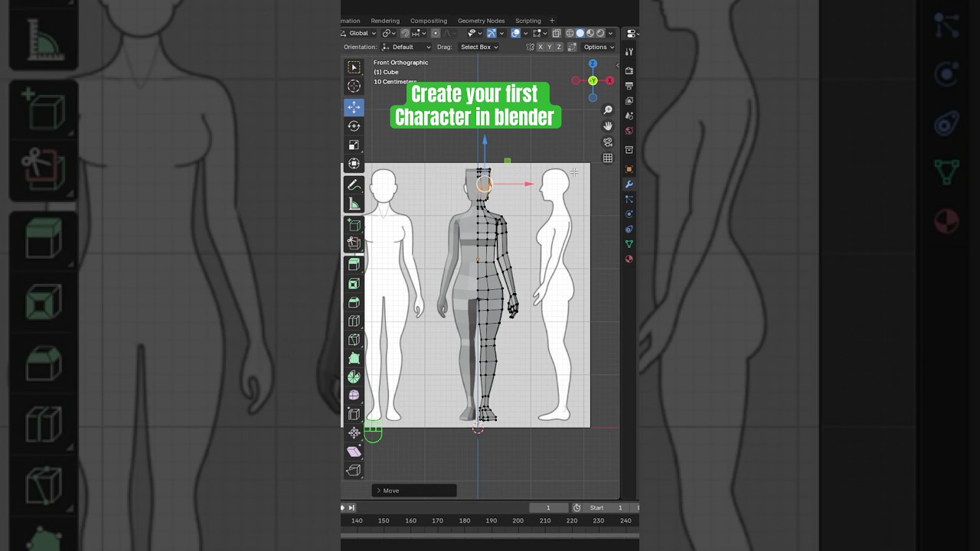This screenshot has height=551, width=980.
Task: Switch perspective/orthographic with the grid icon
Action: tap(608, 158)
